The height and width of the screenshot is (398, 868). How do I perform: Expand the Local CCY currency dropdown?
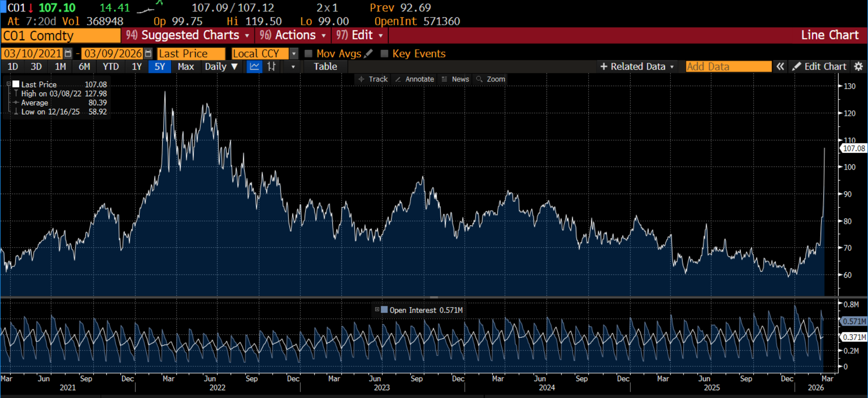pos(294,54)
